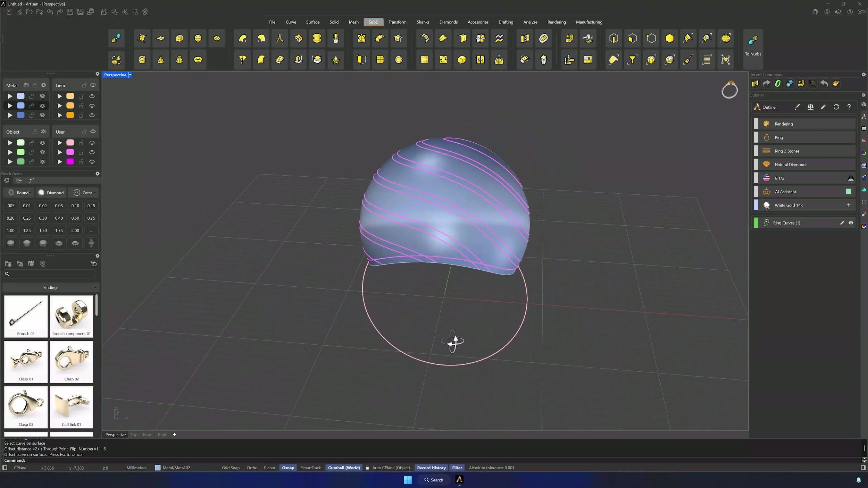
Task: Click the eyedropper icon in Outliner header
Action: click(798, 107)
